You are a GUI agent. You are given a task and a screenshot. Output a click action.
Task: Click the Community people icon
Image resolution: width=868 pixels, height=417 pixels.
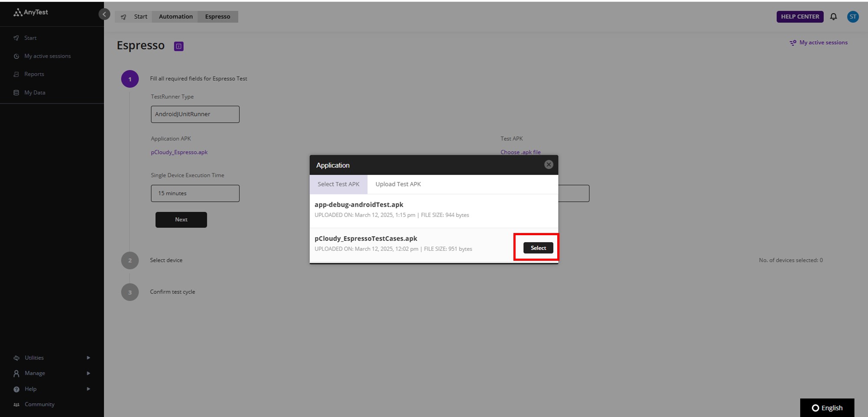16,404
